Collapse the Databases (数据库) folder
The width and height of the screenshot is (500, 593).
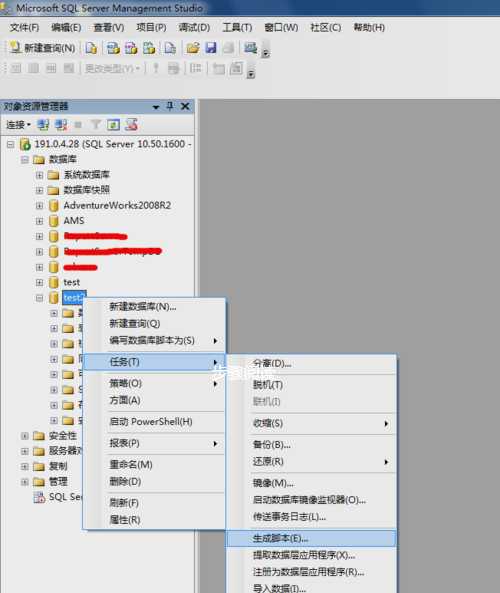pyautogui.click(x=25, y=160)
